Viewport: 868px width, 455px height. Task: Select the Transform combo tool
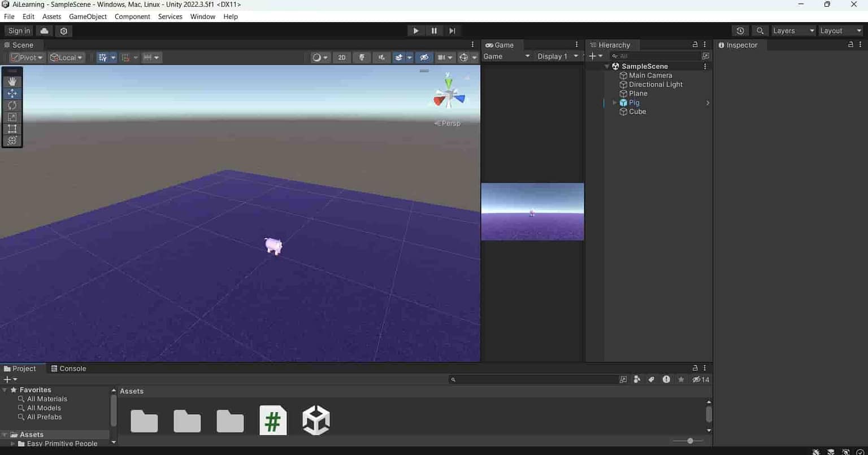[12, 141]
